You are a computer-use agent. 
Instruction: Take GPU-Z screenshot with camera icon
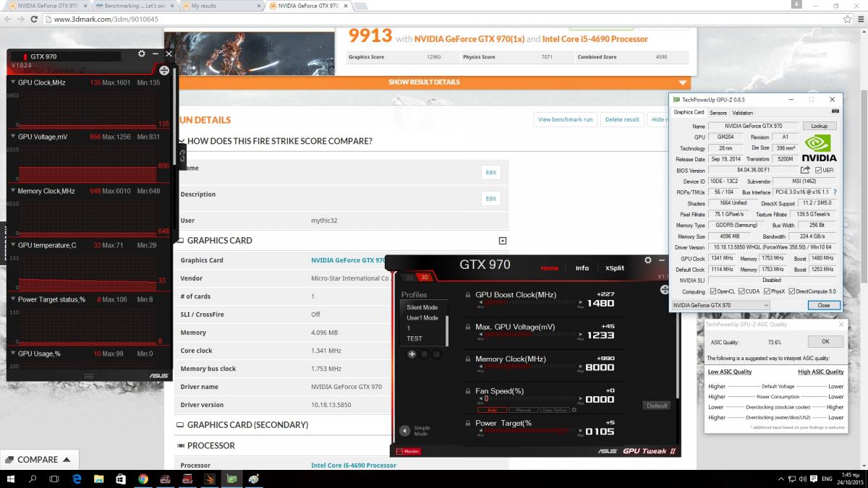click(x=835, y=112)
